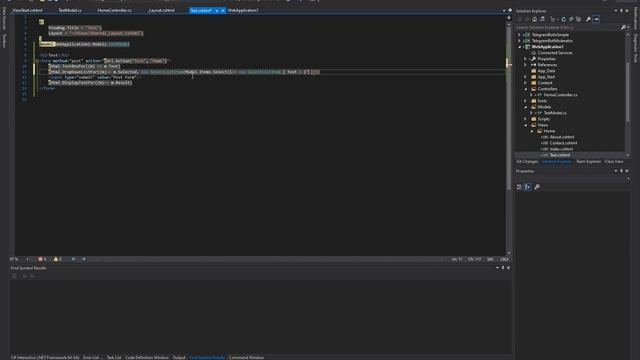Click the search magnifier icon in Solution Explorer
The width and height of the screenshot is (640, 360).
623,27
